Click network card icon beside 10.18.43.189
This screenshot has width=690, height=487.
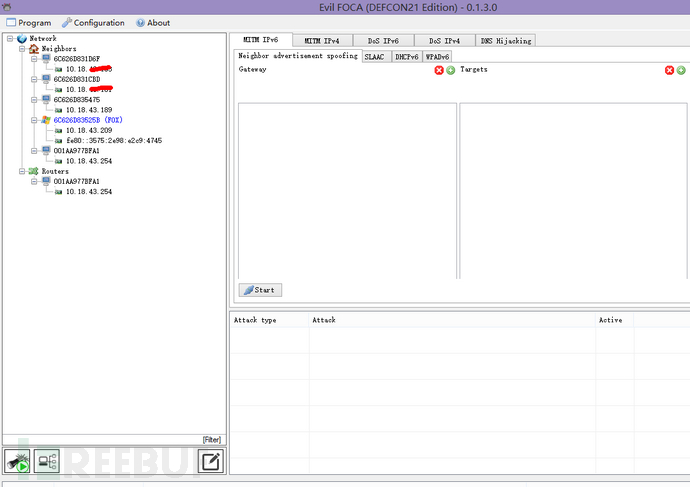tap(58, 110)
